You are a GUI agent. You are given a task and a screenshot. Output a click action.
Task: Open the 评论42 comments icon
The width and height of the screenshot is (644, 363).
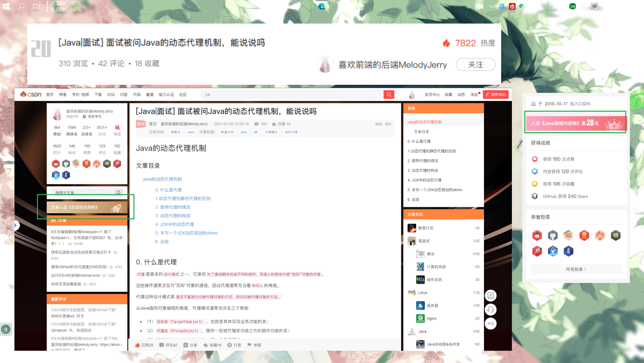click(161, 345)
